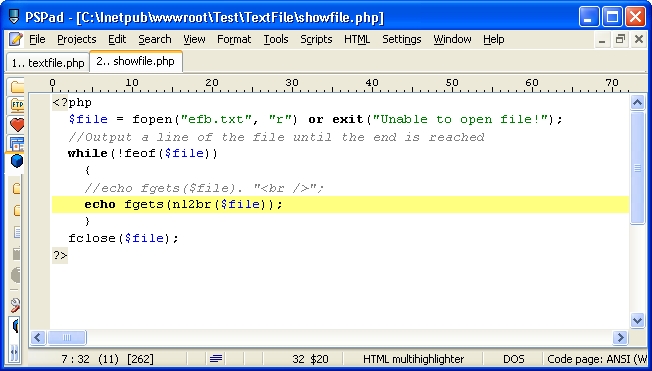Open the Edit menu
The width and height of the screenshot is (652, 371).
117,40
